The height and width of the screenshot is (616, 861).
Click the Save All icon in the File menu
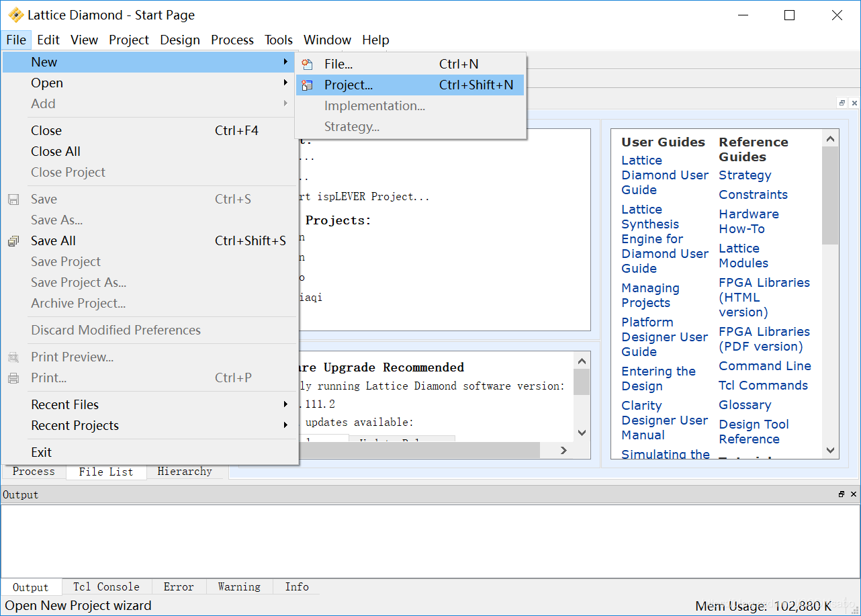click(13, 241)
